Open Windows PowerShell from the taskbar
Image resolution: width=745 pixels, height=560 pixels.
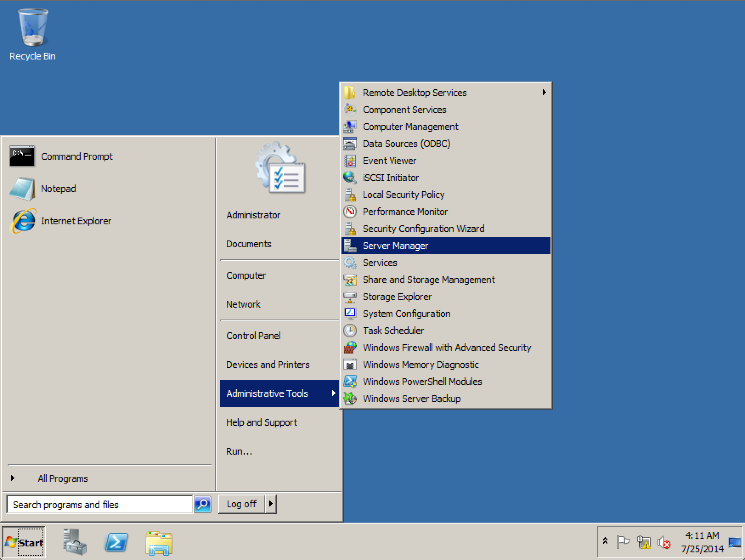pos(116,542)
